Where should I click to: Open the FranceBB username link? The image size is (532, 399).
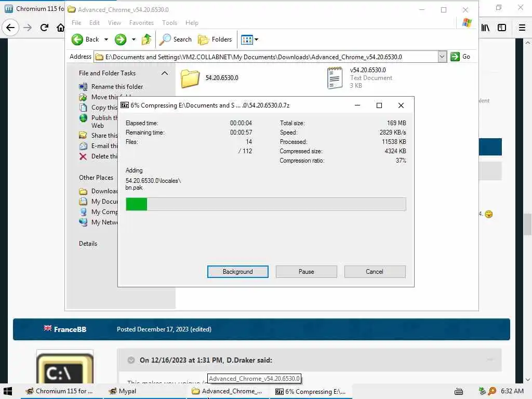70,329
